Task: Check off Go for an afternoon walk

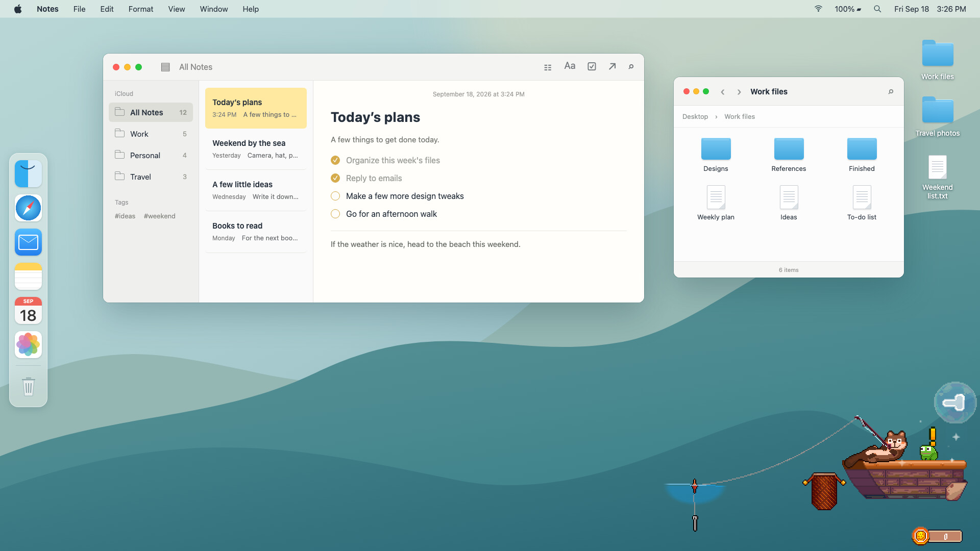Action: tap(335, 214)
